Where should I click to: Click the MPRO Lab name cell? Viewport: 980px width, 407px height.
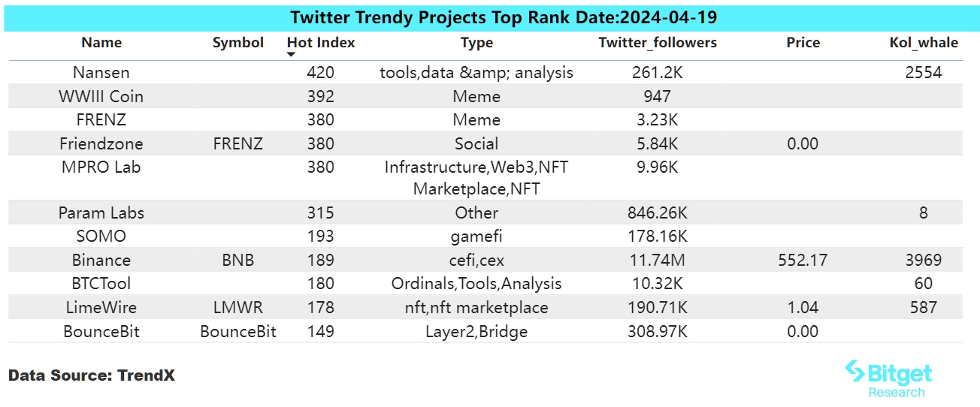point(101,167)
